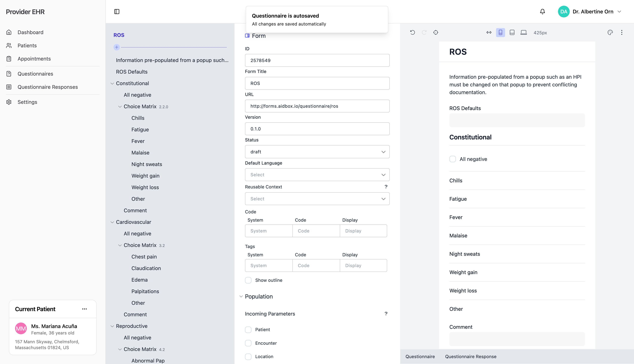Viewport: 634px width, 364px height.
Task: Tick All negative checkbox in preview
Action: click(x=453, y=159)
